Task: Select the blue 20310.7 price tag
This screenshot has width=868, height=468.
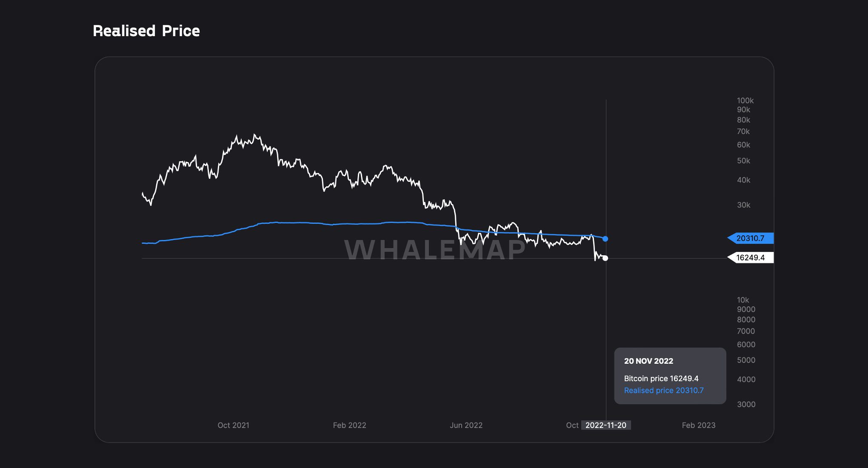Action: pos(751,239)
